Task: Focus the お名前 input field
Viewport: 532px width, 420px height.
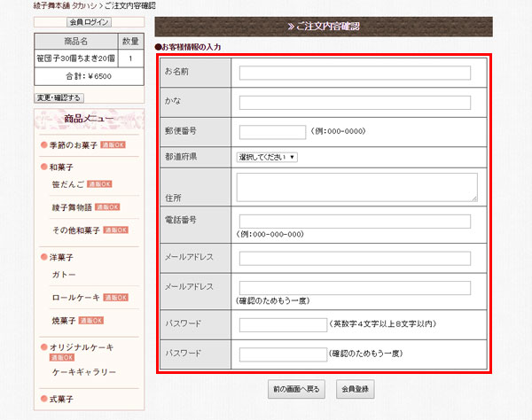Action: (355, 73)
